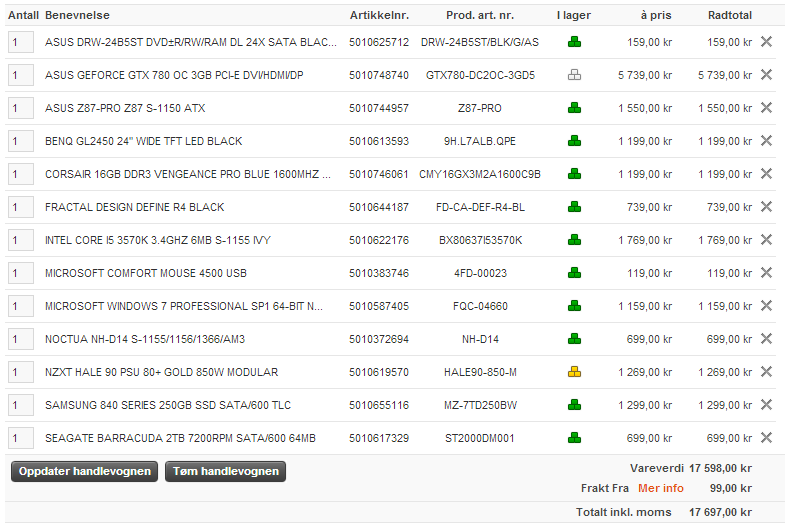
Task: Select part number CMY16GX3M2A1600C9B
Action: (x=480, y=174)
